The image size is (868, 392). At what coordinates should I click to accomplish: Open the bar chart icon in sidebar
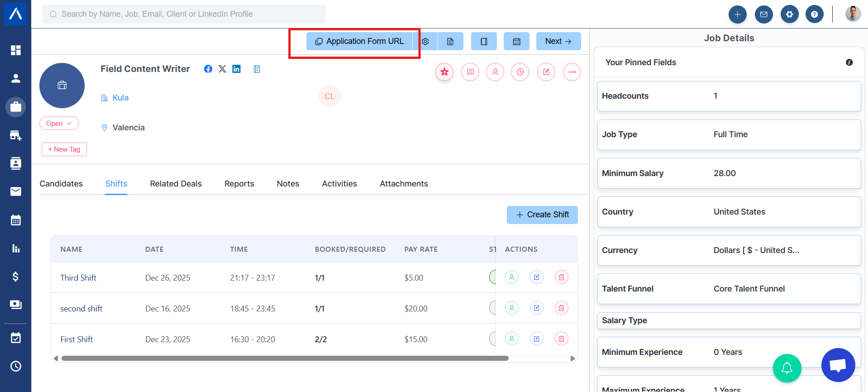(16, 249)
